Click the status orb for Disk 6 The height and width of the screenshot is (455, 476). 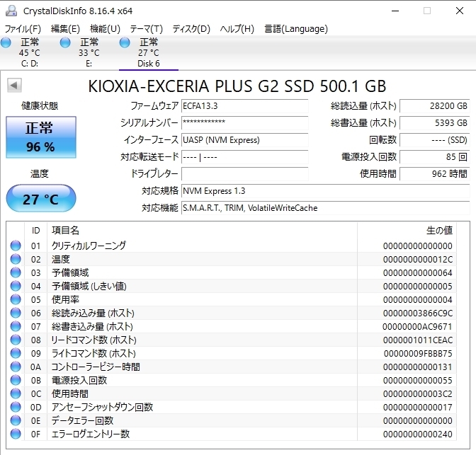(x=125, y=42)
